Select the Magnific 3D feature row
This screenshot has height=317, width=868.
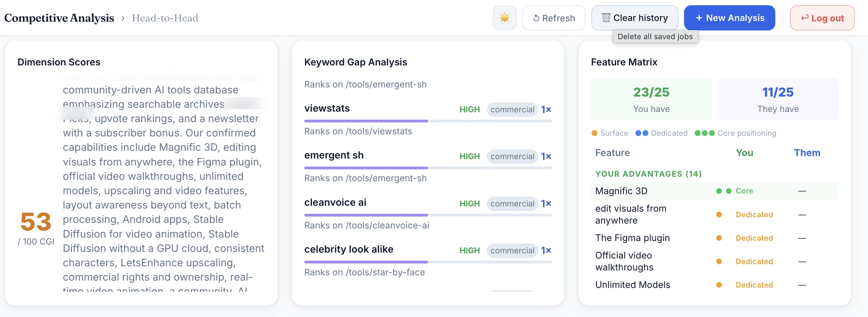click(x=715, y=191)
